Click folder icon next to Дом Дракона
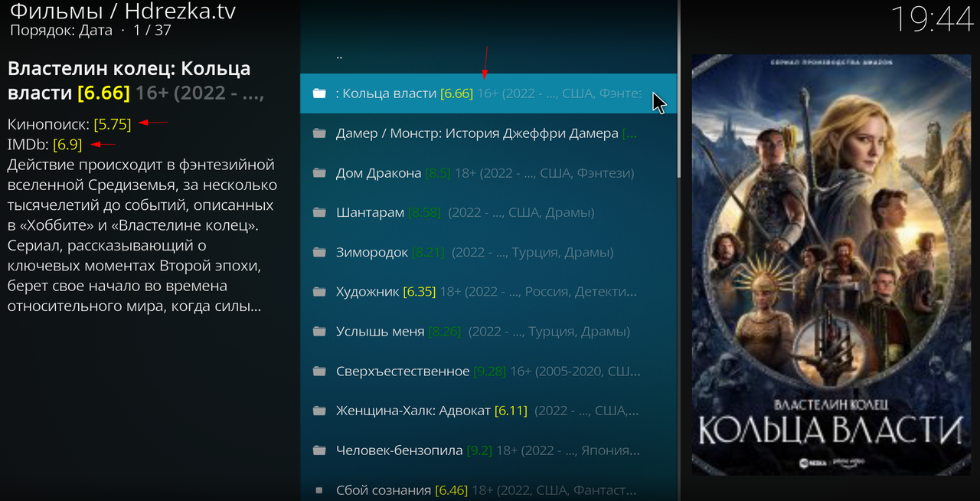The image size is (980, 501). [319, 173]
